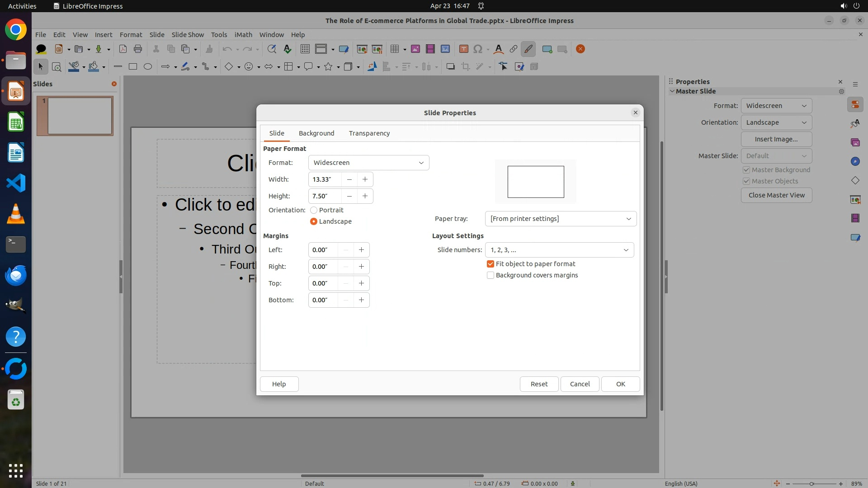Click the Close Master View button

click(x=776, y=195)
